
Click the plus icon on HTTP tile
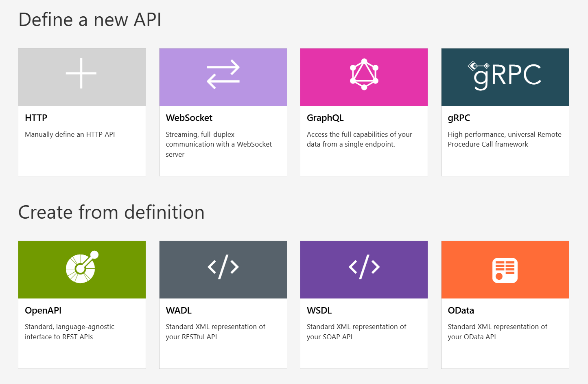click(81, 73)
